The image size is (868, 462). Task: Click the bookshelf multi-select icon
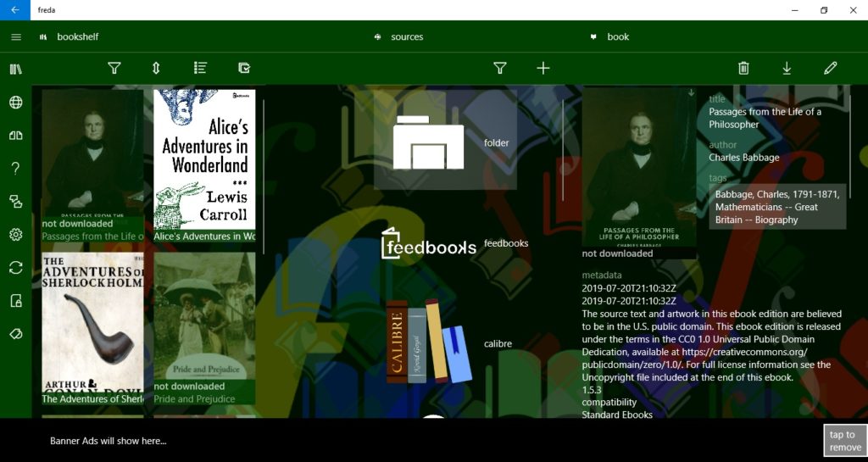click(244, 68)
